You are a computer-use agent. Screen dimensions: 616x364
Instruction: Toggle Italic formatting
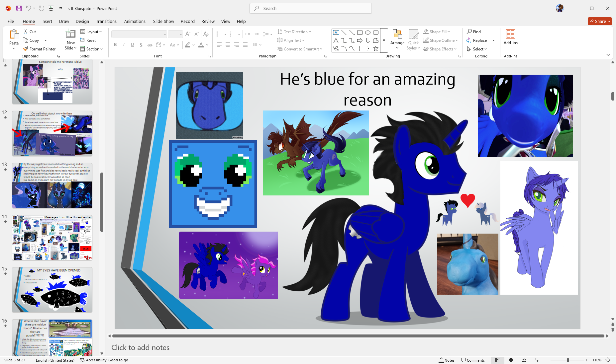tap(124, 45)
